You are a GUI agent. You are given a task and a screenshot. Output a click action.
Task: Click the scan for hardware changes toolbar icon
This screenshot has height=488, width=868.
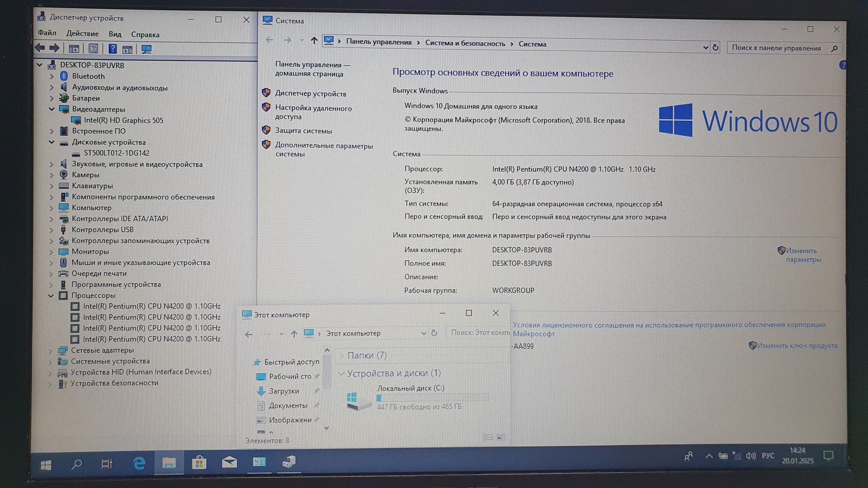[x=147, y=49]
